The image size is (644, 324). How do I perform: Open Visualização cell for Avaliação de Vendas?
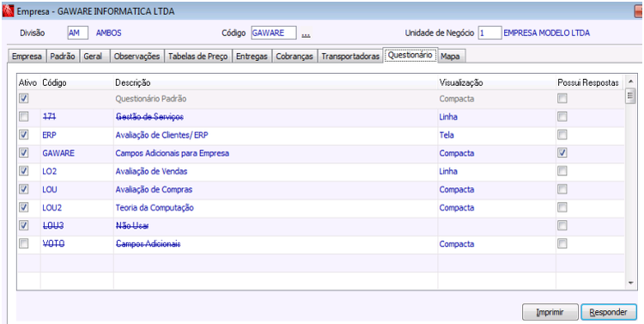click(496, 172)
